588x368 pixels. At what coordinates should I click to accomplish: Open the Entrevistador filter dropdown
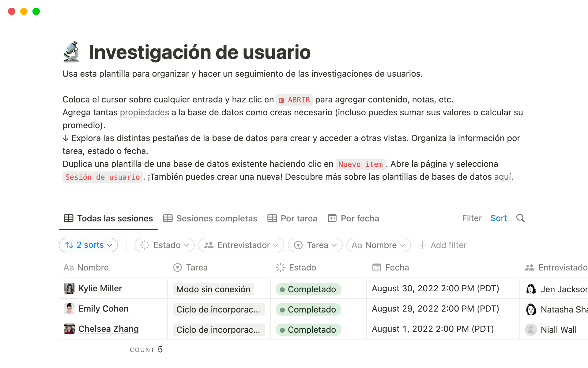click(x=241, y=245)
